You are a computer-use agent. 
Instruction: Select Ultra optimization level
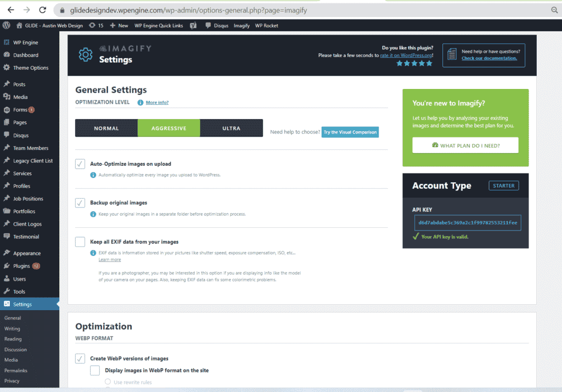pyautogui.click(x=232, y=128)
